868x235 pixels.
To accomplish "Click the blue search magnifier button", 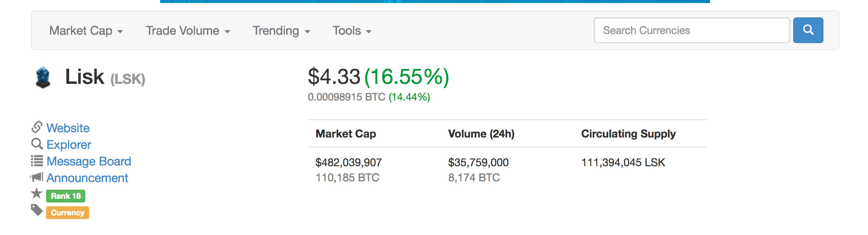I will [808, 30].
